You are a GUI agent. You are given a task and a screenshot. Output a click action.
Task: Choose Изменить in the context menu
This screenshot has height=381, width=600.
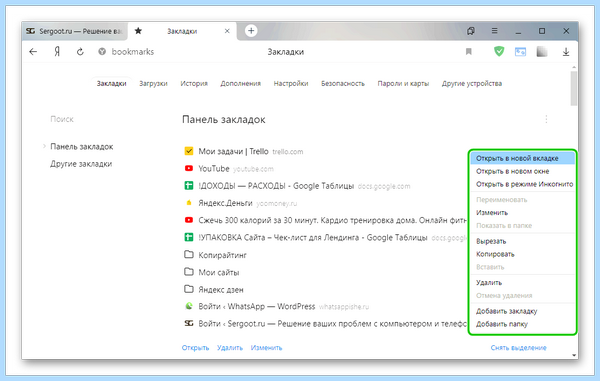click(522, 213)
